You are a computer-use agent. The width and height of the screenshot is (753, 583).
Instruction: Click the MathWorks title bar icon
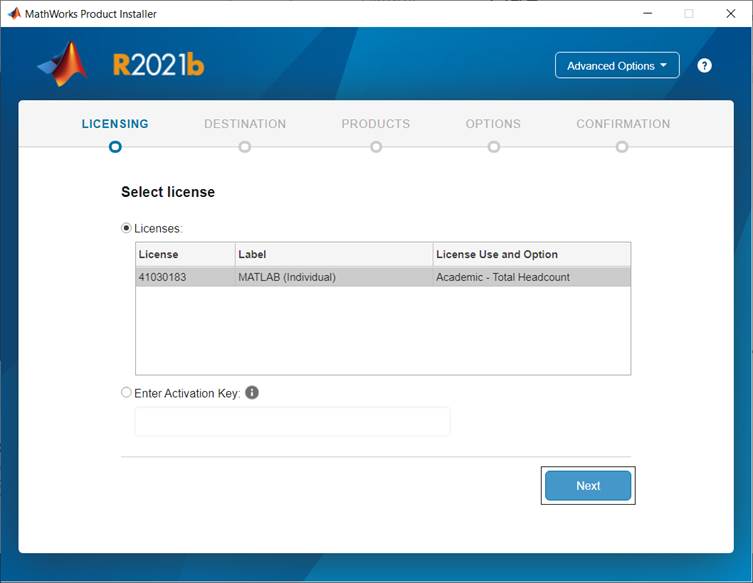pyautogui.click(x=14, y=13)
